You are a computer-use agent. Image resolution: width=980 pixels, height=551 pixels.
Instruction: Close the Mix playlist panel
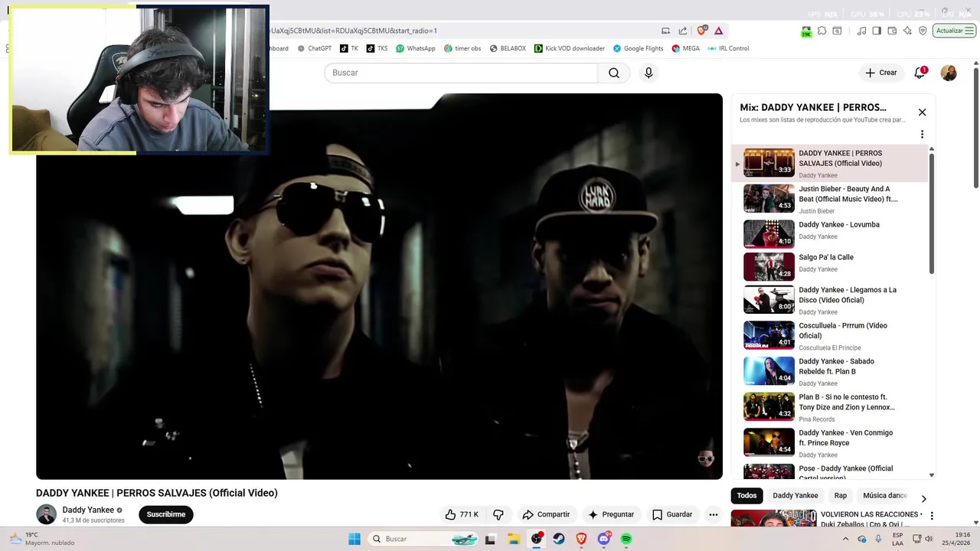click(922, 112)
